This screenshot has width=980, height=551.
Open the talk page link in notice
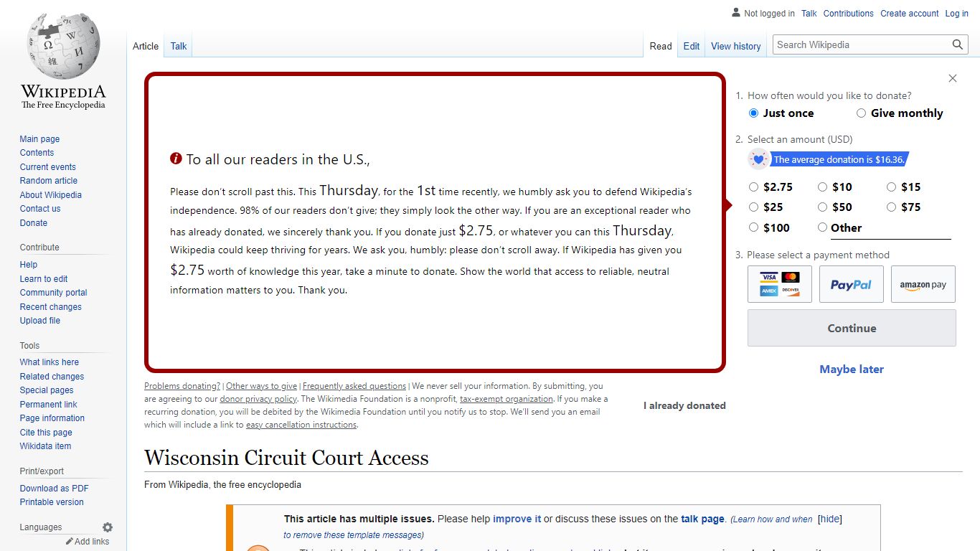click(702, 519)
